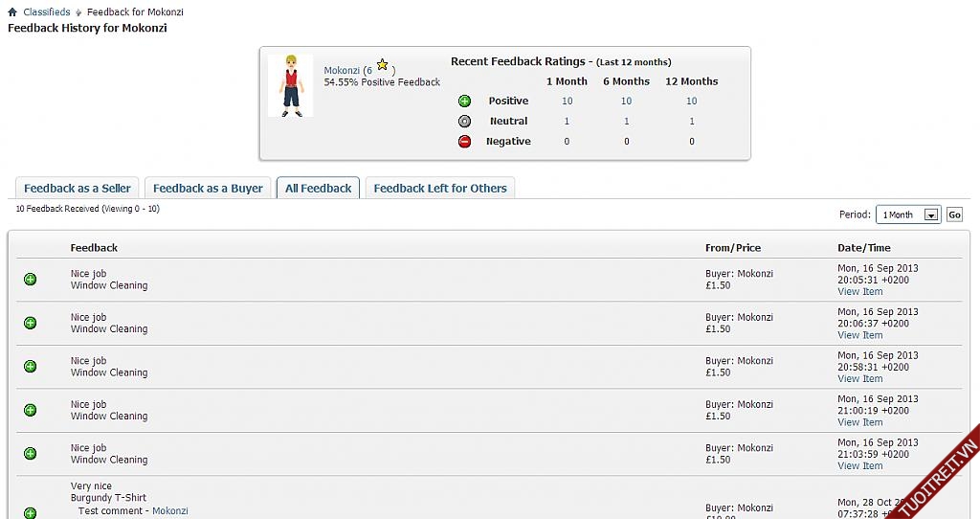Open Feedback Left for Others tab
Viewport: 980px width, 519px height.
[440, 189]
